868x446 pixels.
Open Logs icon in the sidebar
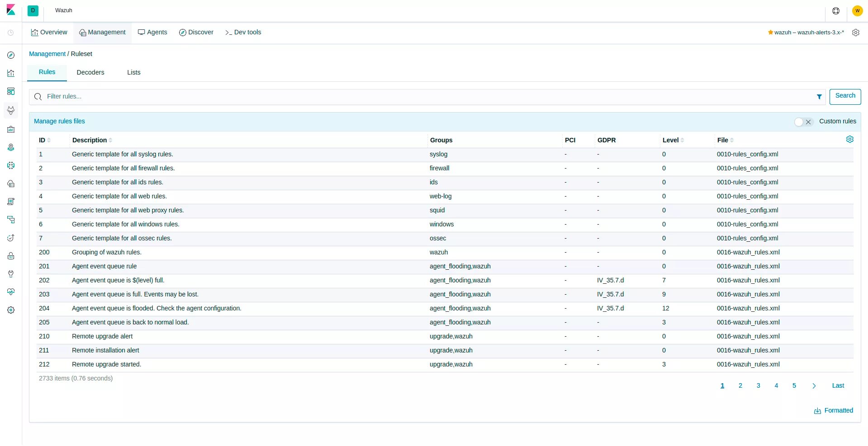point(11,202)
